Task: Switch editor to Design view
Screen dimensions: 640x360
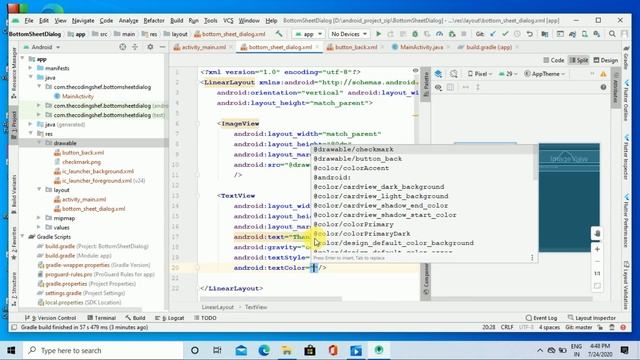Action: 606,60
